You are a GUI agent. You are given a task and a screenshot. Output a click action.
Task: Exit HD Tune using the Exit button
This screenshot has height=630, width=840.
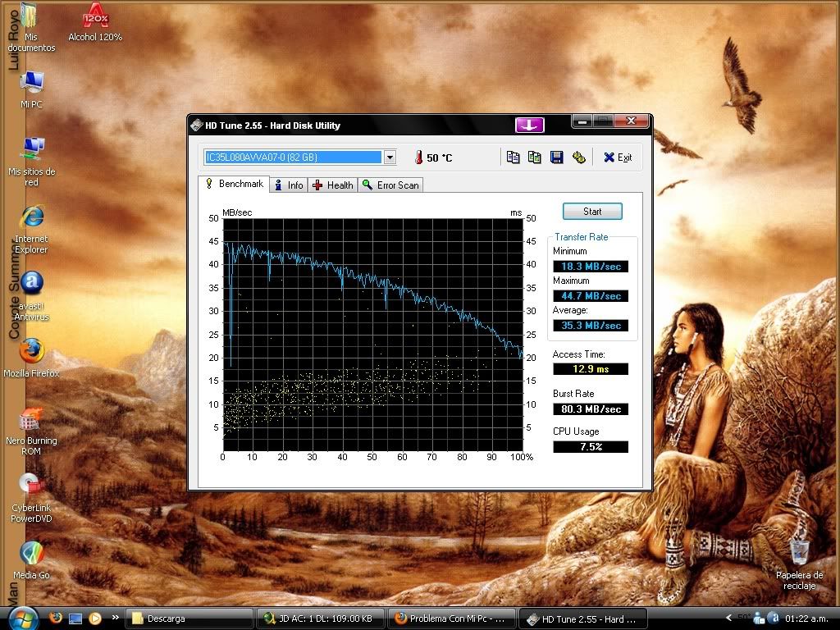618,157
